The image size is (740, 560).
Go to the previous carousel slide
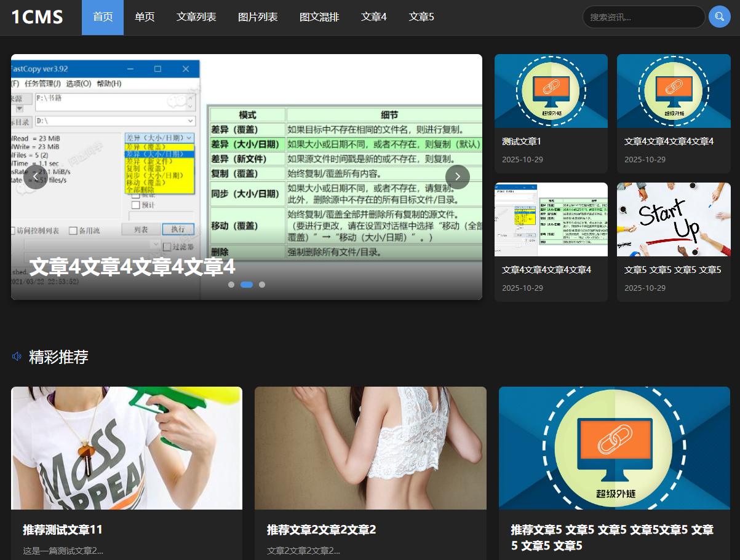pyautogui.click(x=36, y=177)
